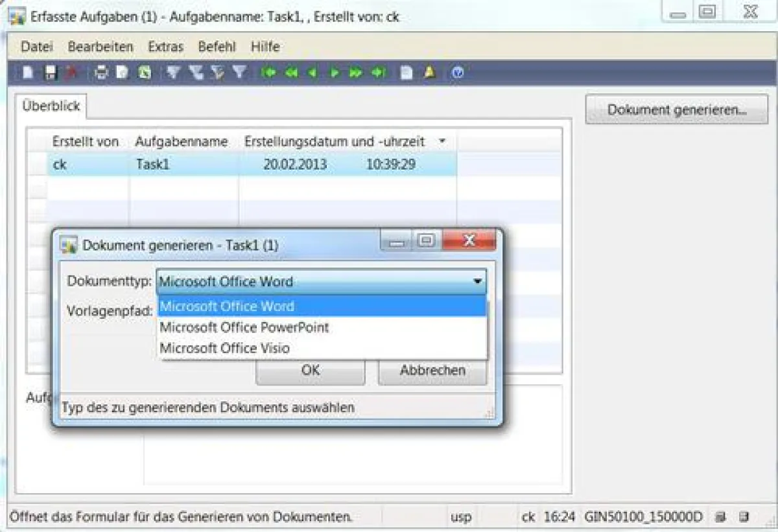This screenshot has height=532, width=778.
Task: Click Abbrechen in the dialog
Action: (432, 371)
